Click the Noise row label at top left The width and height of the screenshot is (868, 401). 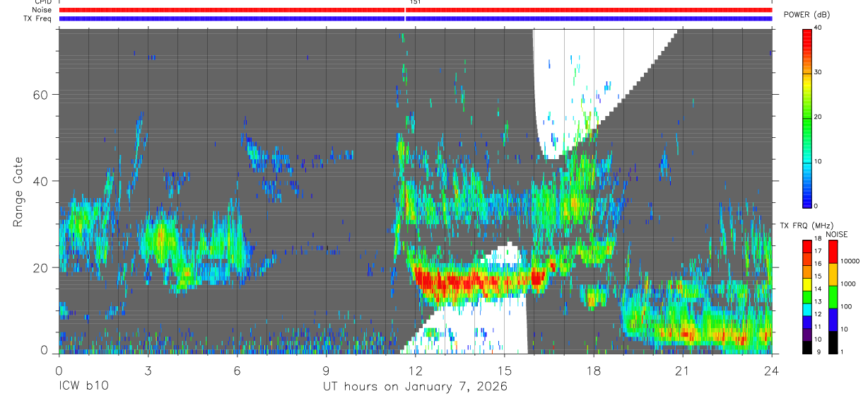pyautogui.click(x=43, y=10)
